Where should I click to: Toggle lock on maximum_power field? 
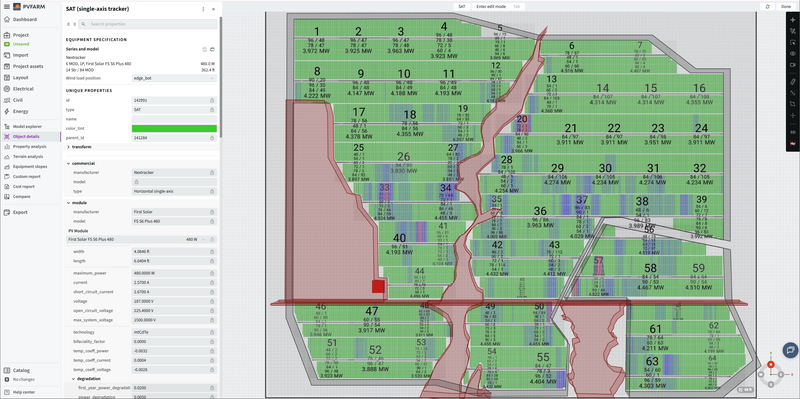tap(212, 273)
